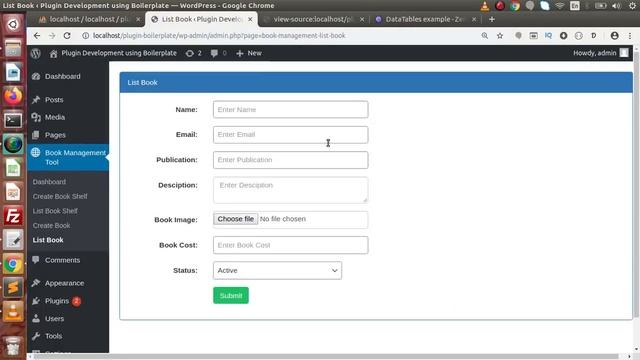Open system settings gear in top panel
Screen dimensions: 640x360
pyautogui.click(x=632, y=6)
